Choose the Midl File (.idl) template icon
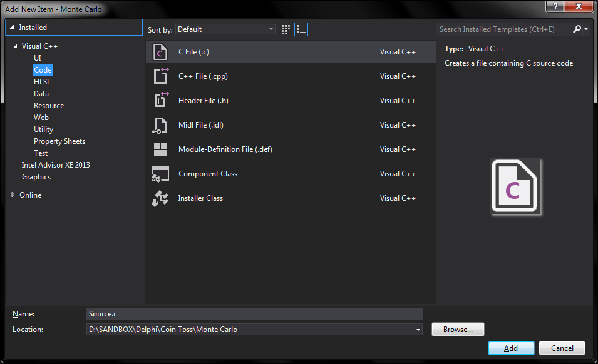 (160, 124)
